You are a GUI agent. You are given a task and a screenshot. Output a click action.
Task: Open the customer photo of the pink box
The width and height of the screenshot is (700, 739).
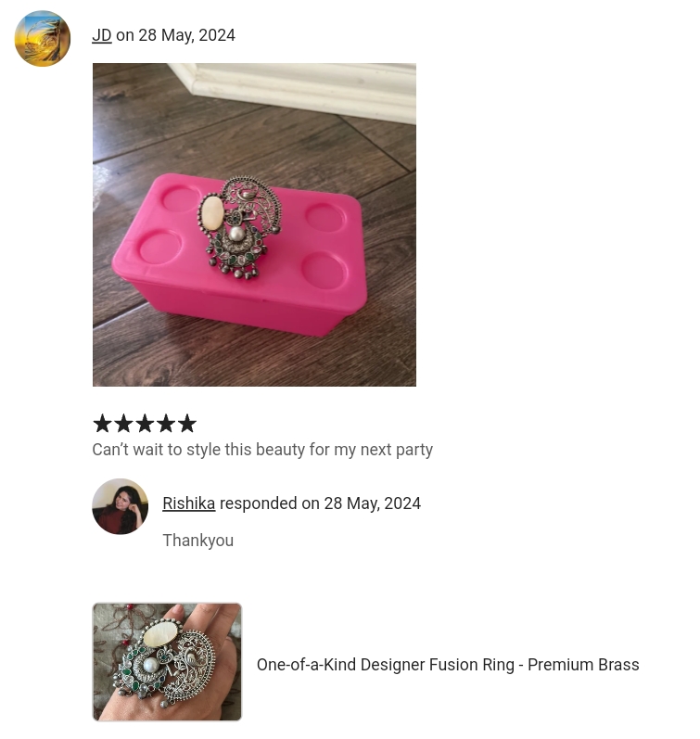[x=254, y=224]
